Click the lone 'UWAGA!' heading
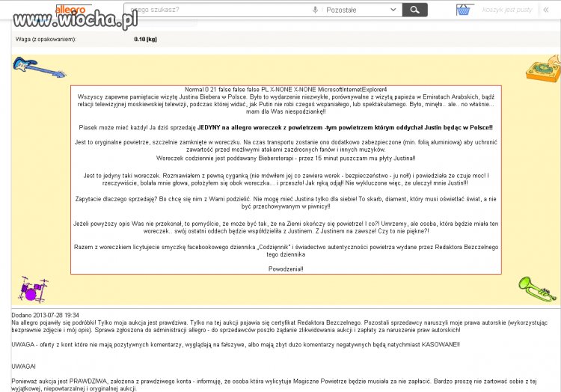The image size is (561, 392). tap(23, 367)
